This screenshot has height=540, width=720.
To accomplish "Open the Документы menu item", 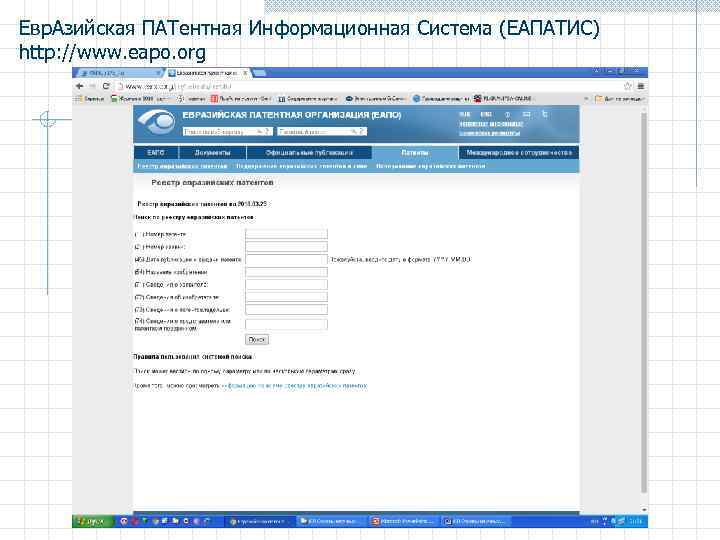I will (x=213, y=152).
